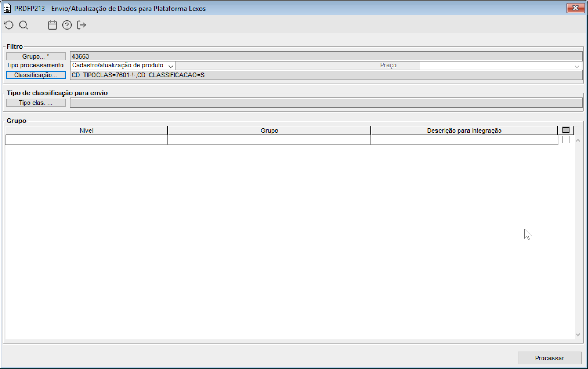The width and height of the screenshot is (588, 369).
Task: Check the first grid row checkbox
Action: [x=566, y=140]
